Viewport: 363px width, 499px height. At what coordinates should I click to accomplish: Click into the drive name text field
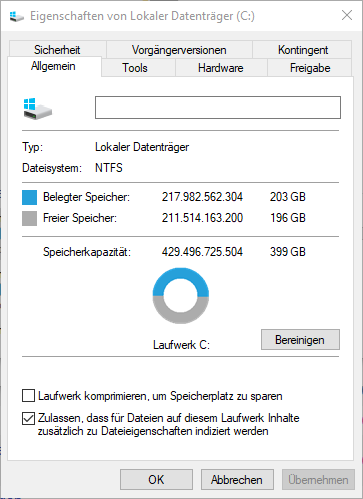coord(218,107)
